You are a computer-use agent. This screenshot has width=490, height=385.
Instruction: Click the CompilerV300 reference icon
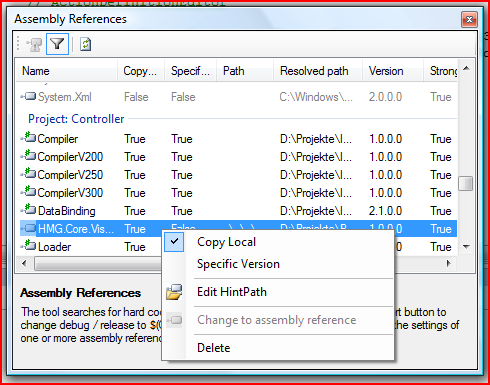point(29,191)
